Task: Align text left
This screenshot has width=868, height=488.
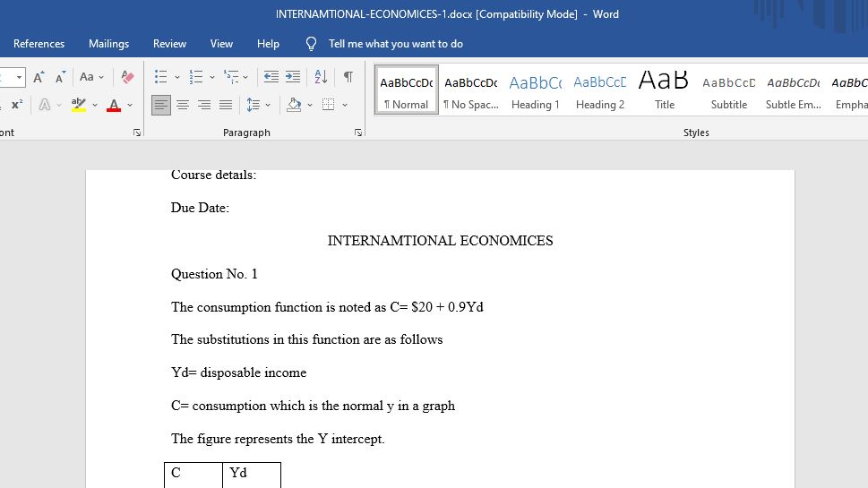Action: [161, 105]
